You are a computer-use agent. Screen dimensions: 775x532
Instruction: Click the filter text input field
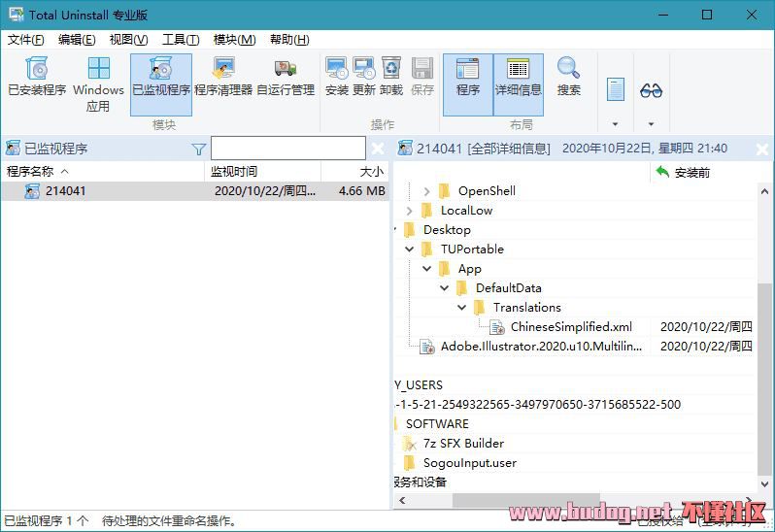click(288, 149)
